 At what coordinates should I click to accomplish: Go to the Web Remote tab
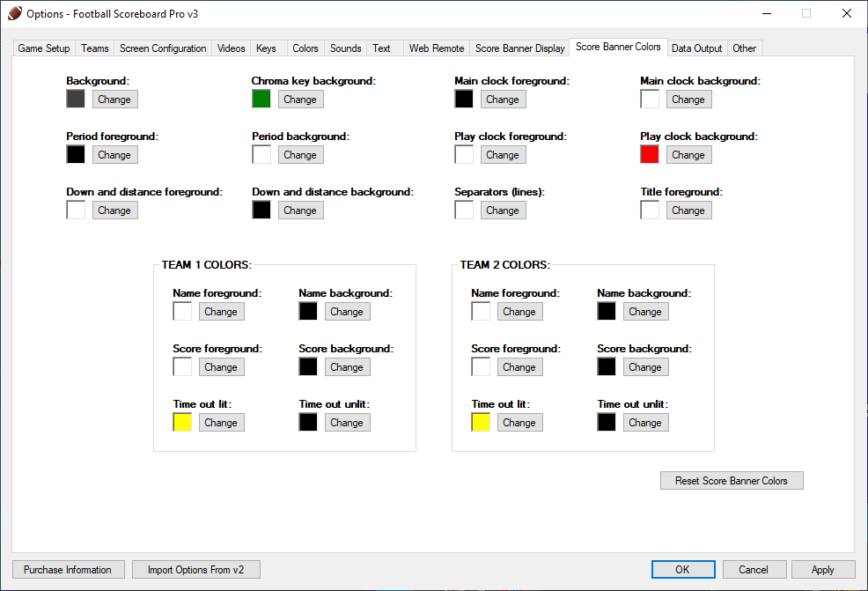click(x=437, y=48)
